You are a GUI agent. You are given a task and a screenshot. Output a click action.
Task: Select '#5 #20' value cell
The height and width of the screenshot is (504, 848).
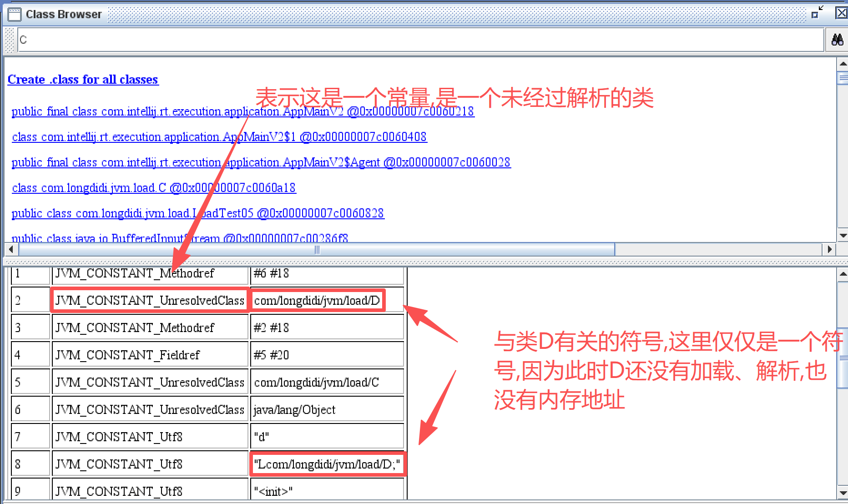pos(327,355)
